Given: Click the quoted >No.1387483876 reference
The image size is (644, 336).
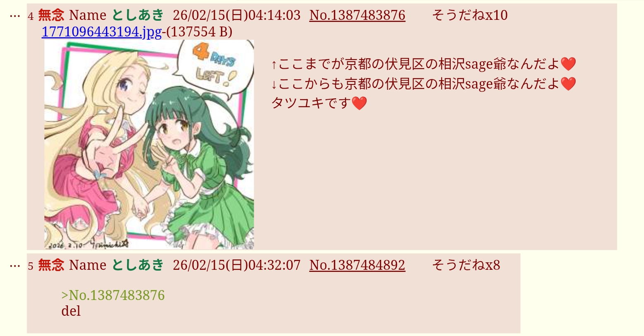Looking at the screenshot, I should (113, 295).
